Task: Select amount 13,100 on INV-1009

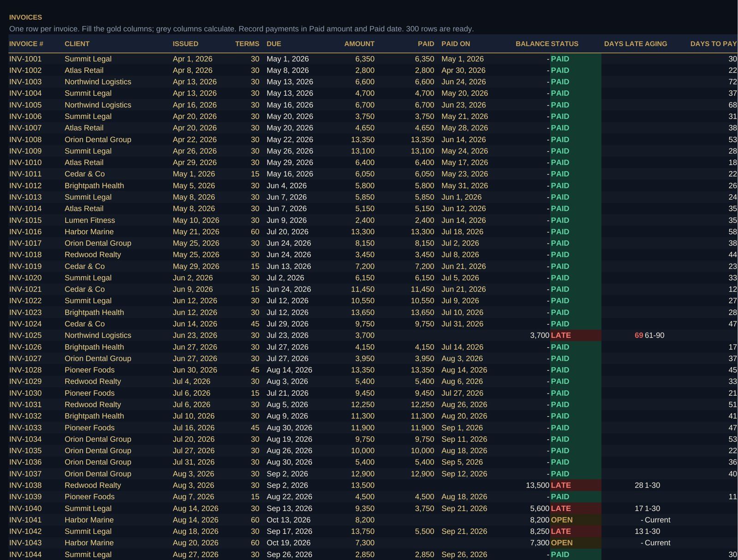Action: 363,151
